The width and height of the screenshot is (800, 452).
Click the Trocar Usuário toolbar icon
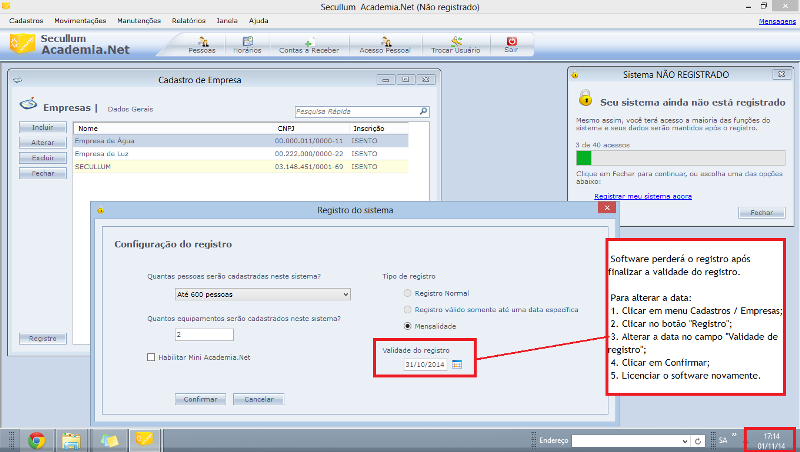pos(456,44)
